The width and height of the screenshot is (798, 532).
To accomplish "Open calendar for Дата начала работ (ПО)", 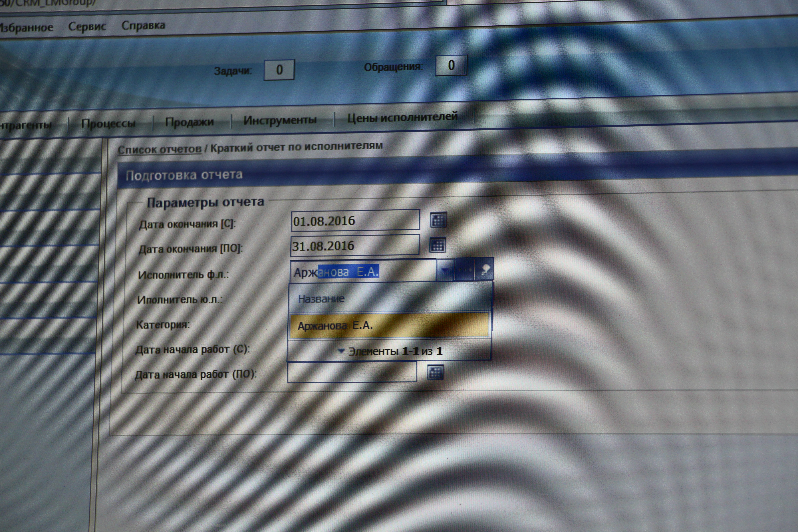I will [x=435, y=373].
